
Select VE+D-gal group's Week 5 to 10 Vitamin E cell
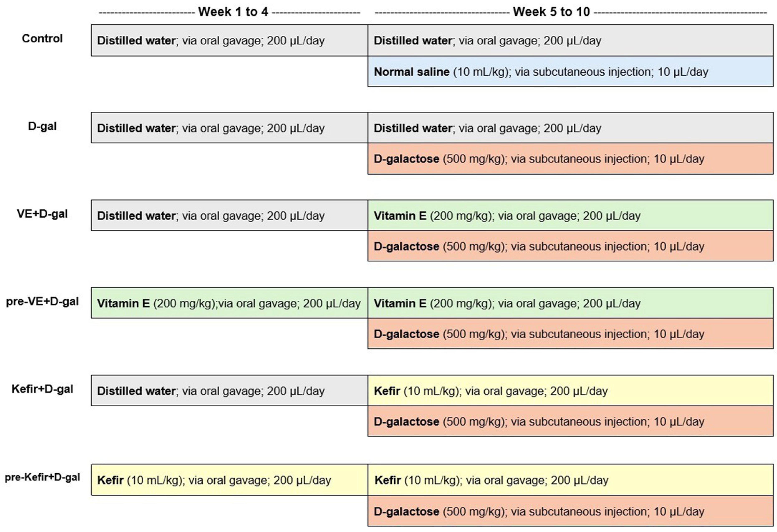tap(570, 216)
